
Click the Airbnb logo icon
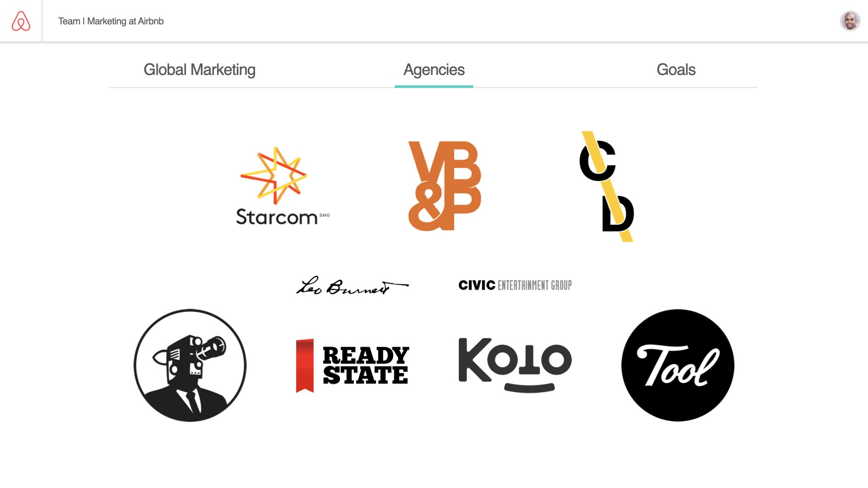coord(21,21)
